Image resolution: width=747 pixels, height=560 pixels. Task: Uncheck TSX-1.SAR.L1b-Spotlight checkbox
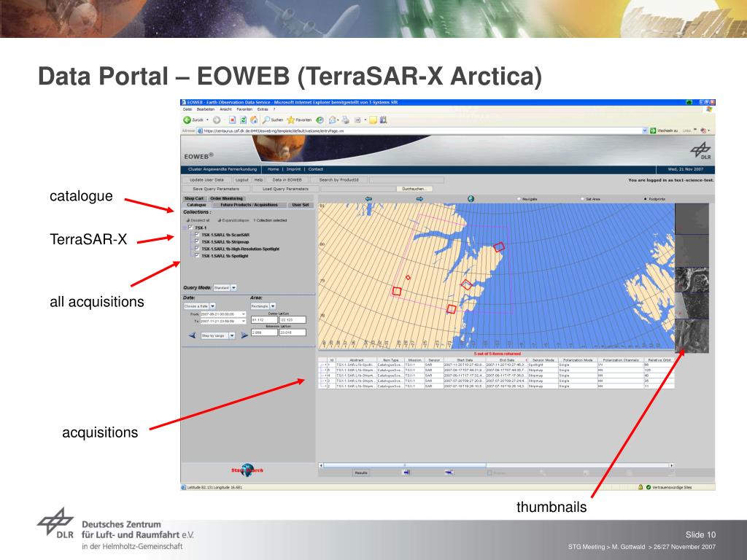pos(197,256)
